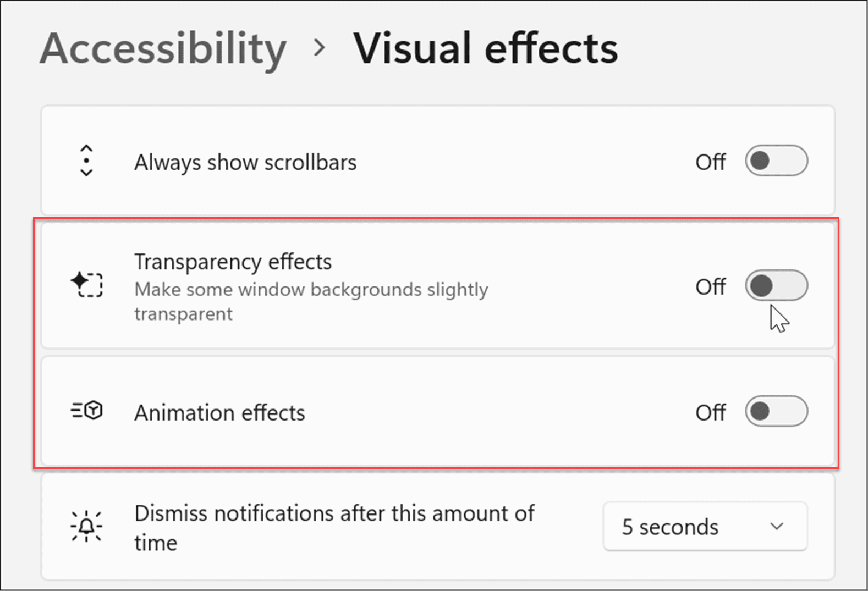This screenshot has height=591, width=868.
Task: Click the Transparency effects label text
Action: coord(233,262)
